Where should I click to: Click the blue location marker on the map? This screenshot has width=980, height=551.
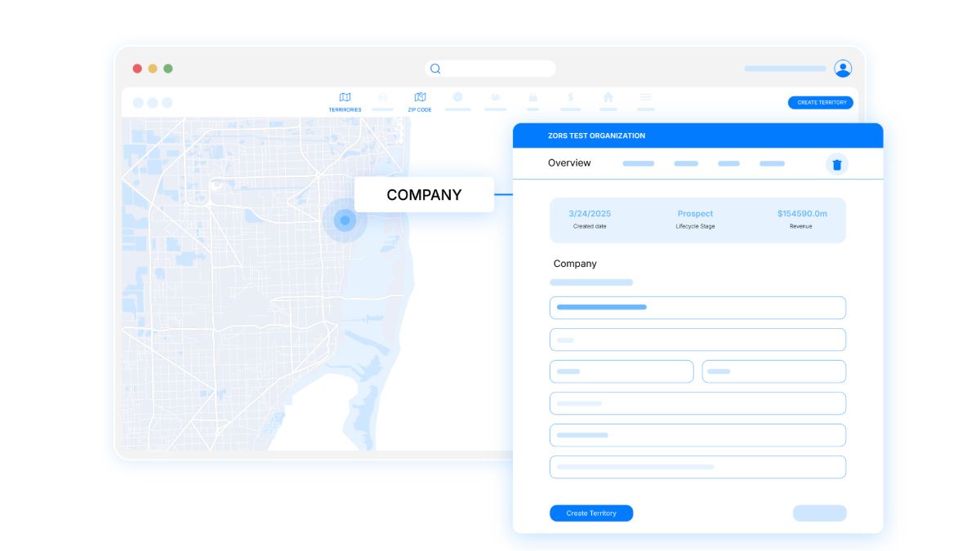click(x=345, y=220)
